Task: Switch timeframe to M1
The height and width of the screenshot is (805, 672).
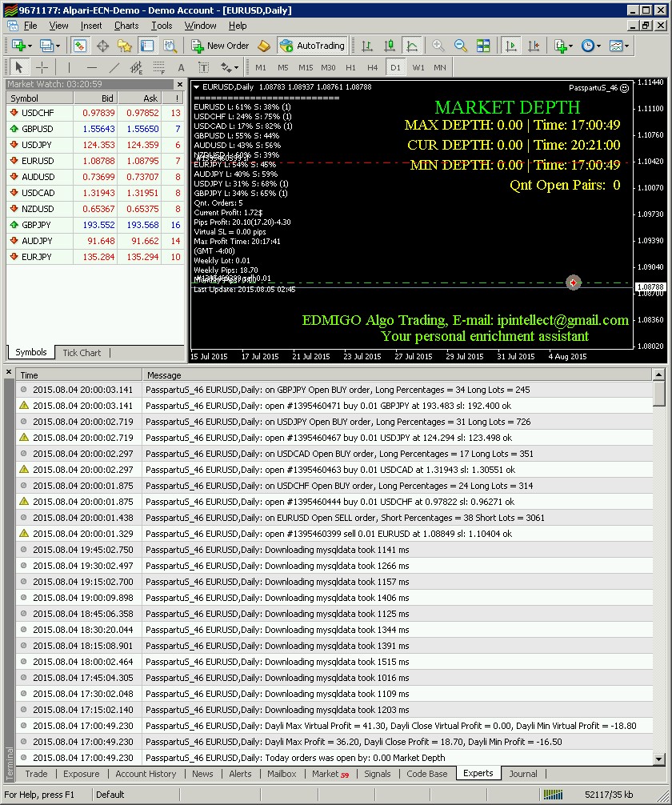Action: tap(261, 67)
